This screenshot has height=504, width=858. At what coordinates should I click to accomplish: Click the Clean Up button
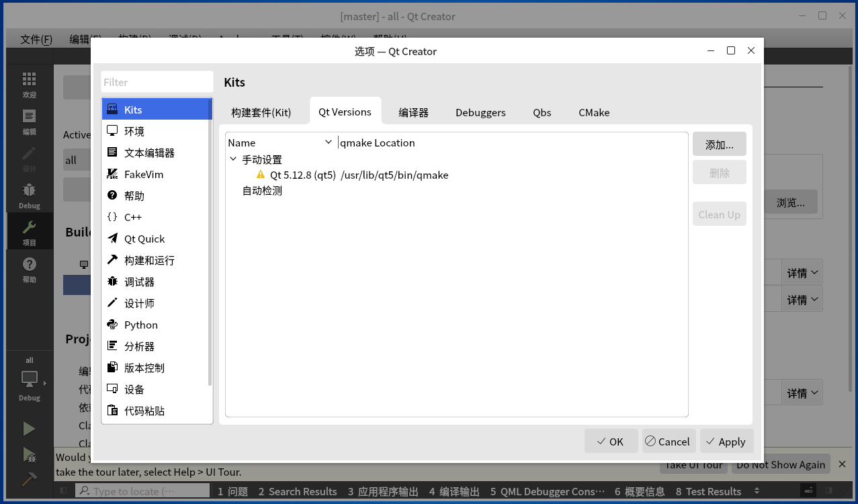[x=719, y=214]
